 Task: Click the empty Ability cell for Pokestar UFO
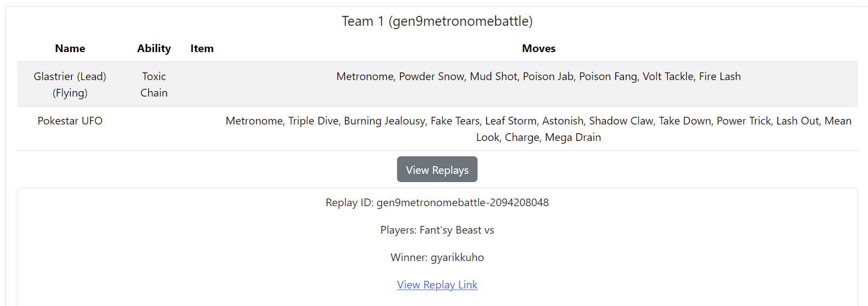tap(154, 129)
